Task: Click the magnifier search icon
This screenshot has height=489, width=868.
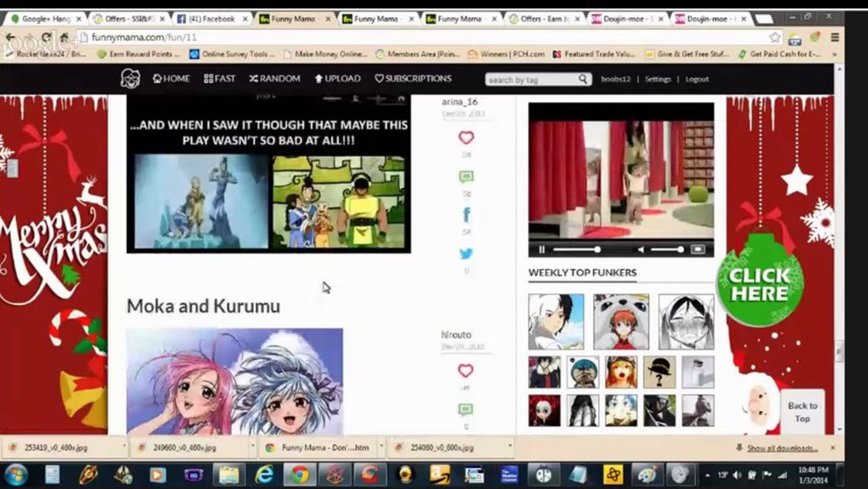Action: point(584,79)
